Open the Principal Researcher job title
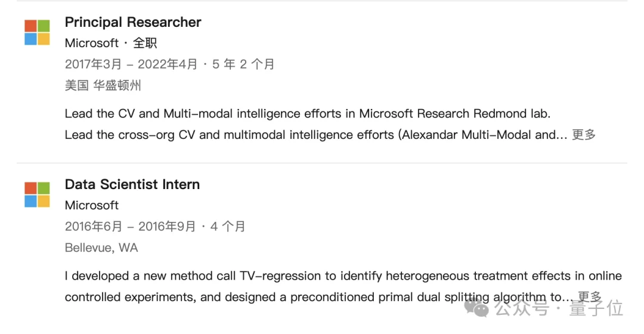Screen dimensions: 644x334 click(x=133, y=22)
